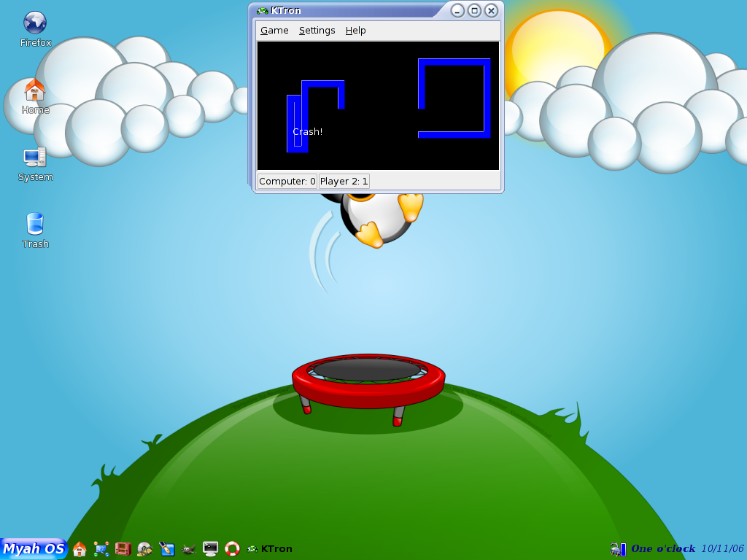This screenshot has height=560, width=747.
Task: Click the Crash! message in the game field
Action: pyautogui.click(x=307, y=132)
